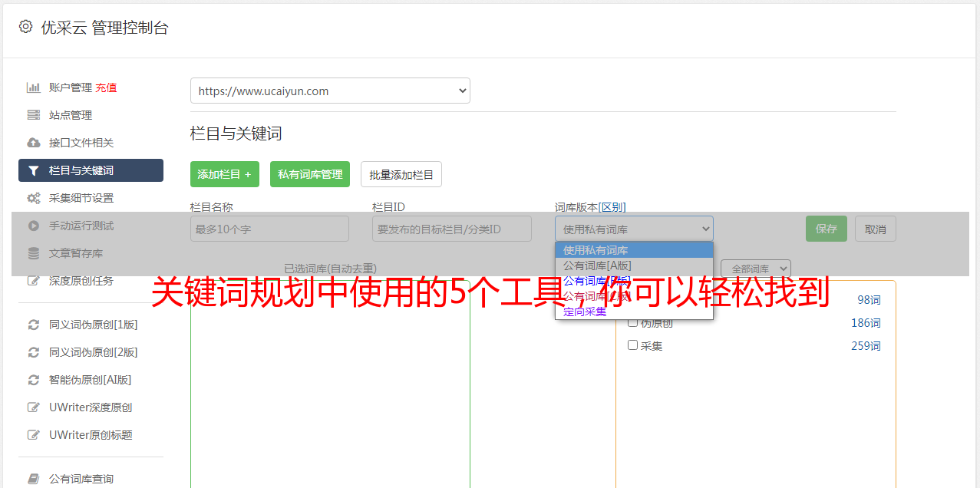Click the refresh icon for 同义词伪原创[2版]

pyautogui.click(x=34, y=352)
